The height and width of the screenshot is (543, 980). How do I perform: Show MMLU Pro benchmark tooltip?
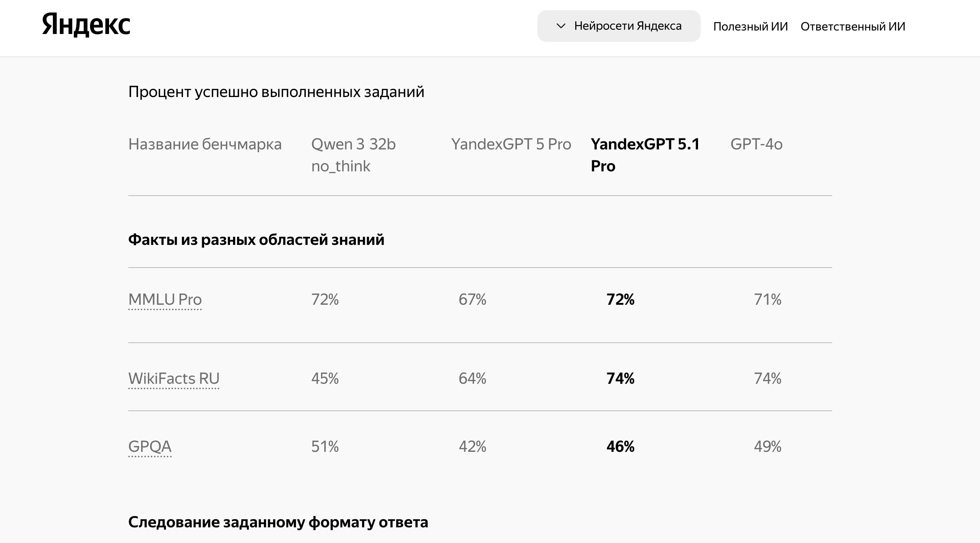pos(165,300)
